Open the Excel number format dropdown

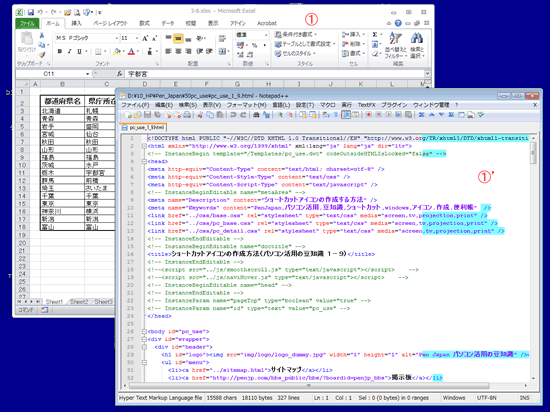click(x=266, y=35)
